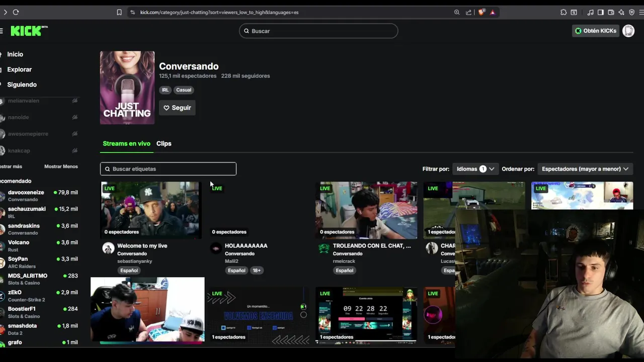The image size is (644, 362).
Task: Click the Casual category tag
Action: coord(184,90)
